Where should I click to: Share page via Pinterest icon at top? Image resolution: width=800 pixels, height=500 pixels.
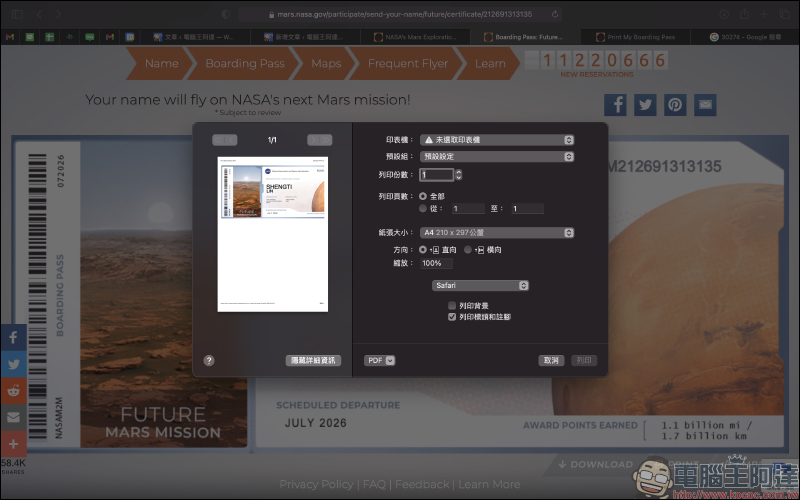[675, 105]
